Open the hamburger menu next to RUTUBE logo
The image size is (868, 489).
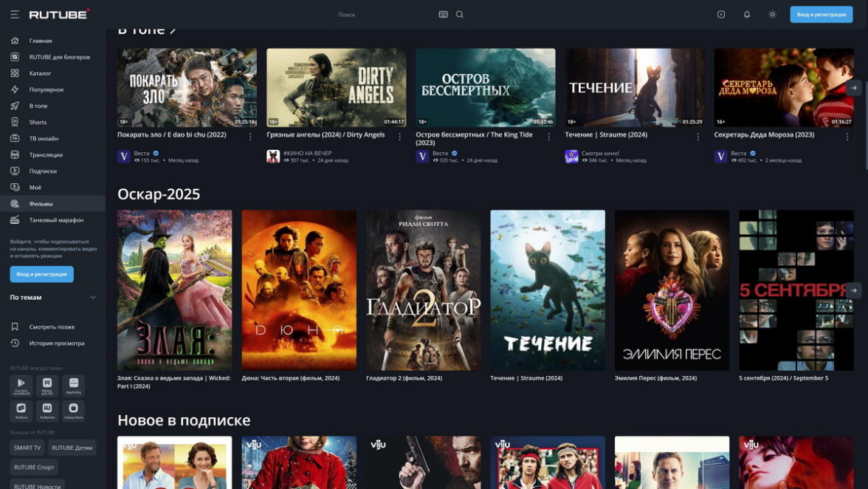pos(15,14)
